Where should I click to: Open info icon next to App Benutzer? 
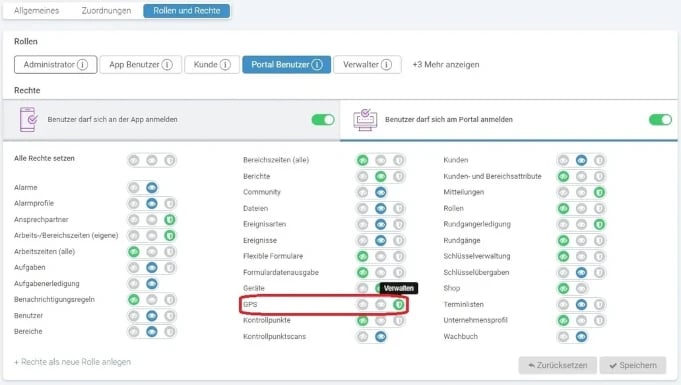point(167,65)
